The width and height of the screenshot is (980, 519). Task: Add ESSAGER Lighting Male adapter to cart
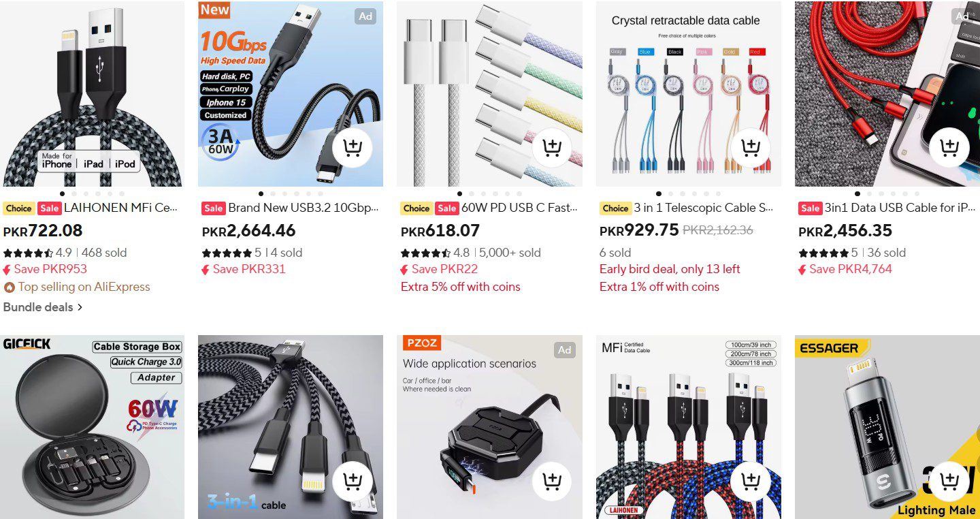coord(949,482)
